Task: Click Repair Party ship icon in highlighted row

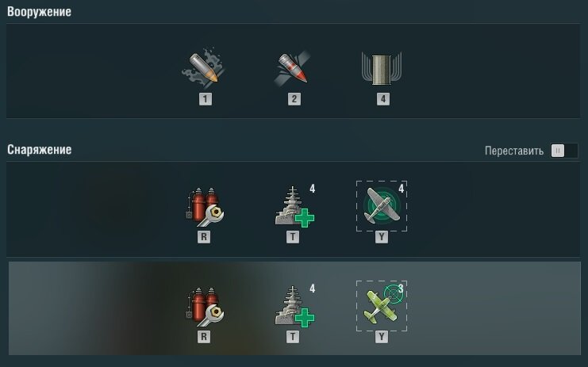Action: coord(294,306)
